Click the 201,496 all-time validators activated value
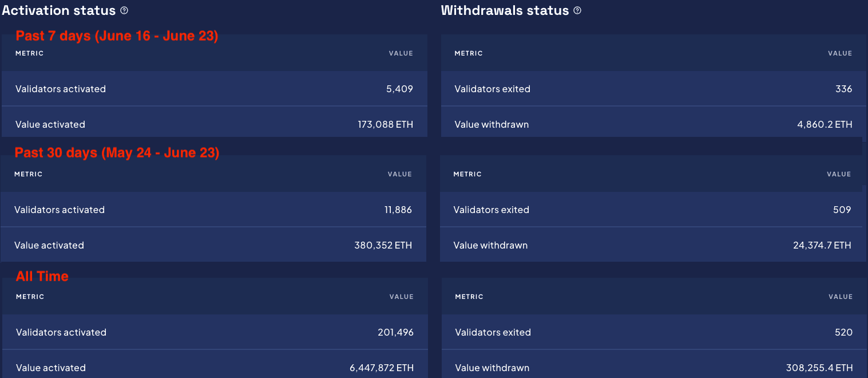This screenshot has height=378, width=868. (395, 332)
